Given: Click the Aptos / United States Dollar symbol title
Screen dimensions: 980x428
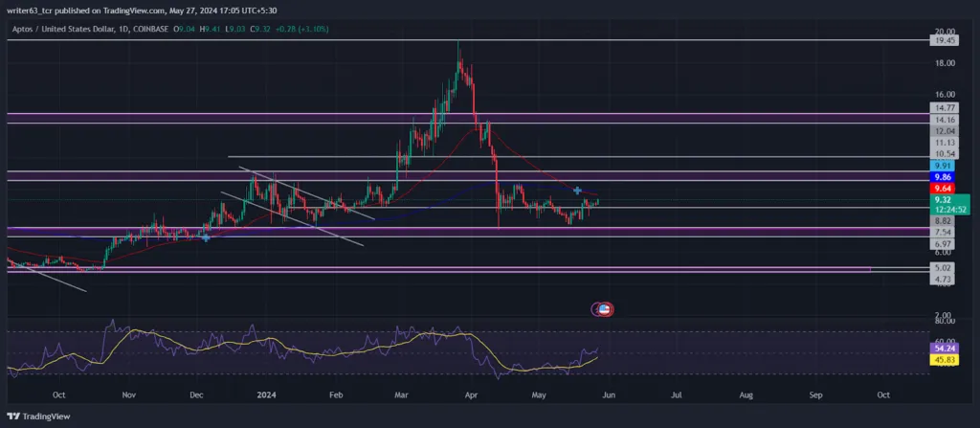Looking at the screenshot, I should (66, 29).
